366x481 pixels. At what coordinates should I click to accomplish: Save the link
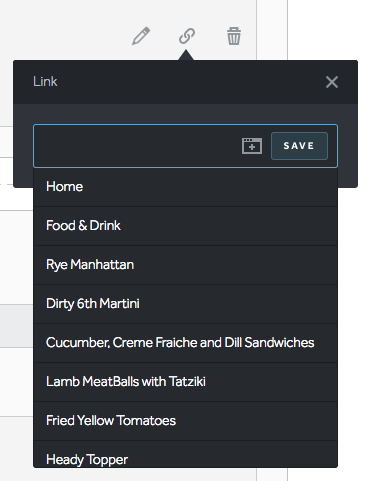point(299,146)
